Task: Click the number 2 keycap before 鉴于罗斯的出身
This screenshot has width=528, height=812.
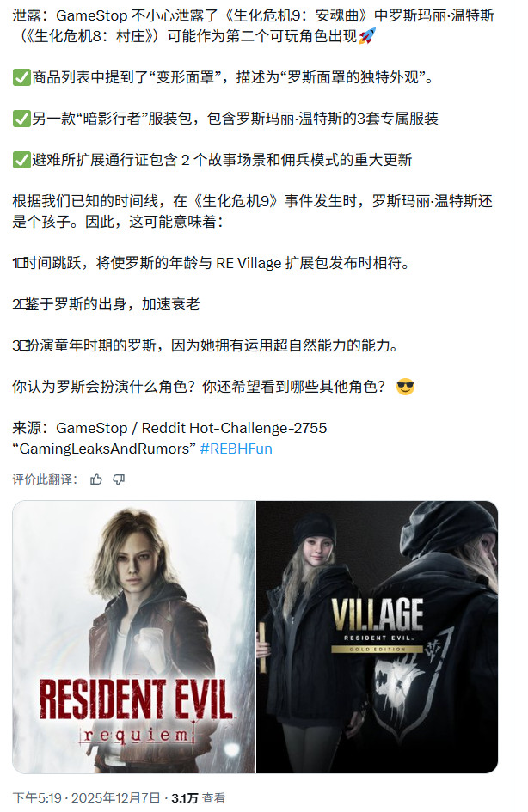Action: (20, 304)
